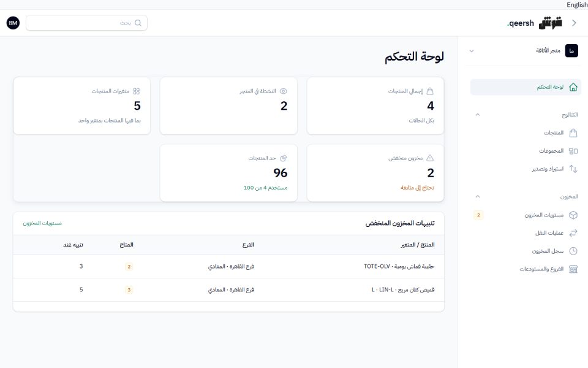The image size is (588, 368).
Task: Click the low stock warning triangle icon
Action: point(430,158)
